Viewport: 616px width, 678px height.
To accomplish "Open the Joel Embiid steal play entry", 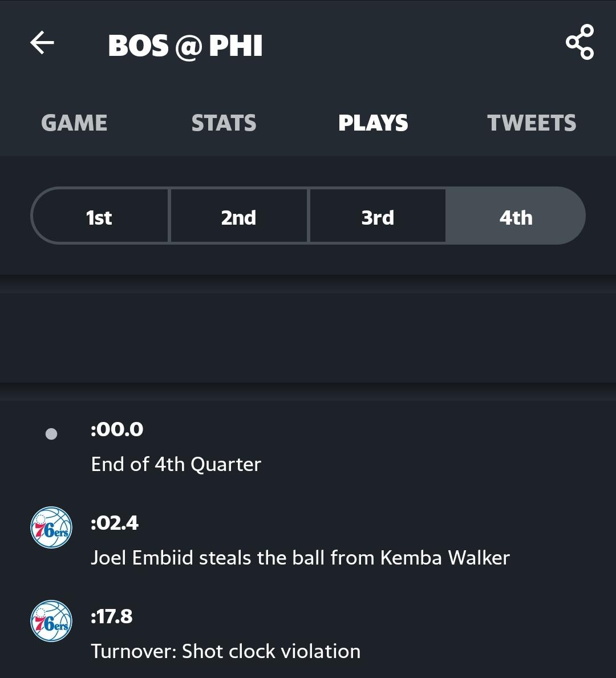I will (x=308, y=540).
